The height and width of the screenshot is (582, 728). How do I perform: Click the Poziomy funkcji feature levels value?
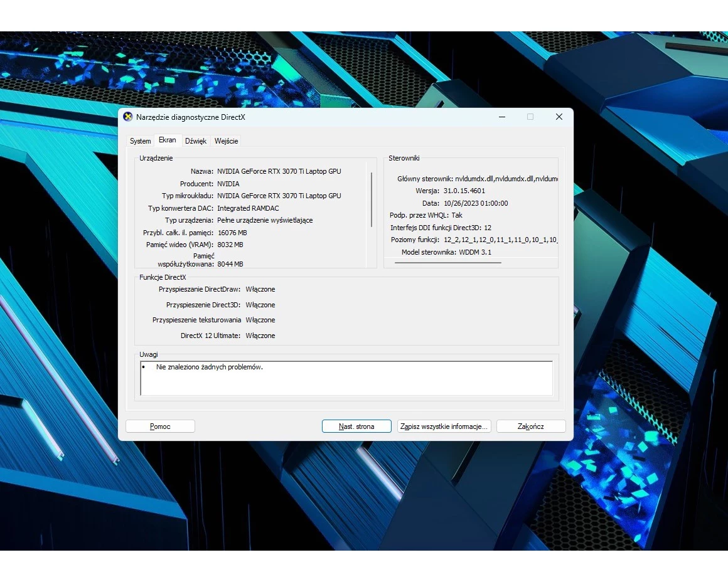coord(501,240)
